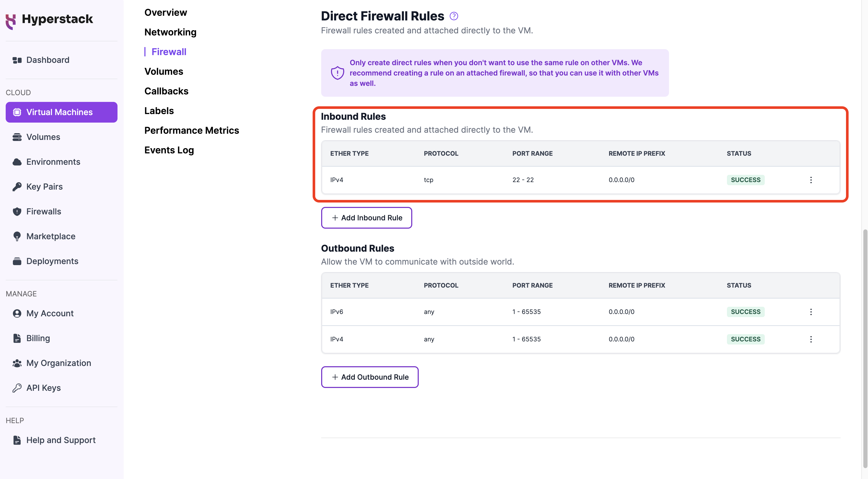Click IPv6 ether type cell in outbound rules
Viewport: 868px width, 479px height.
tap(336, 312)
